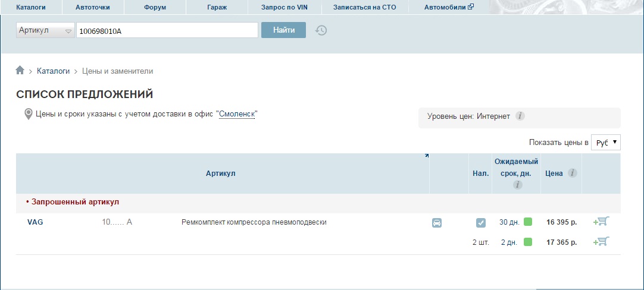
Task: Click the 'Смоленск' office link
Action: 237,114
